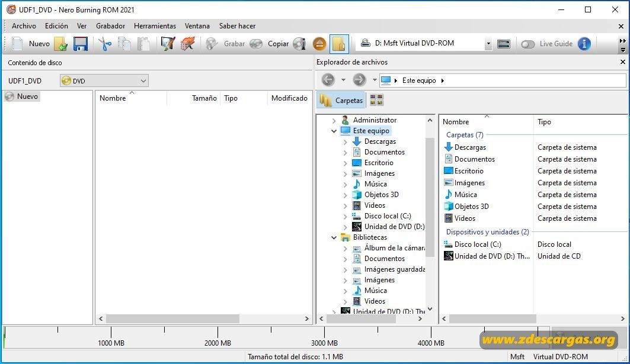The width and height of the screenshot is (630, 364).
Task: Collapse the Carpetas (7) group header
Action: tap(465, 135)
